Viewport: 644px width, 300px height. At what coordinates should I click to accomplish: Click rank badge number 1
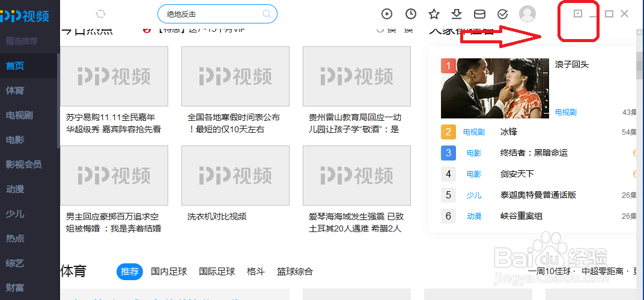(x=449, y=66)
